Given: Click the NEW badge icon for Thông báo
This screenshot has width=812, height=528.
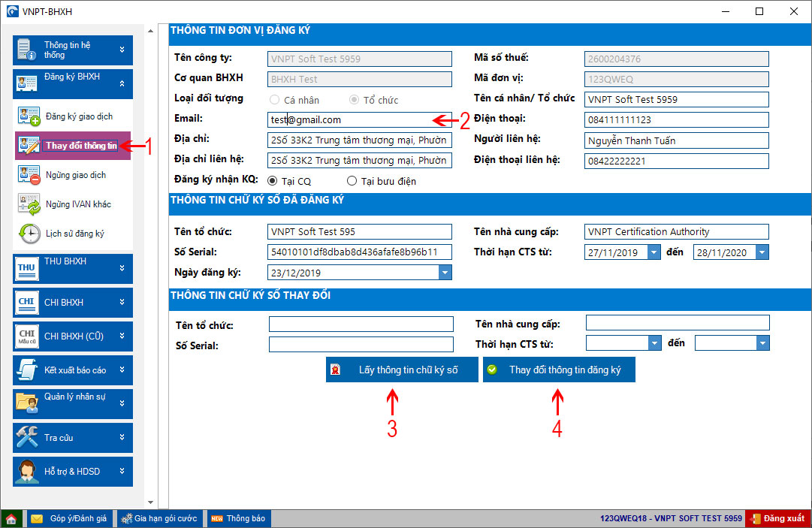Looking at the screenshot, I should pos(217,518).
